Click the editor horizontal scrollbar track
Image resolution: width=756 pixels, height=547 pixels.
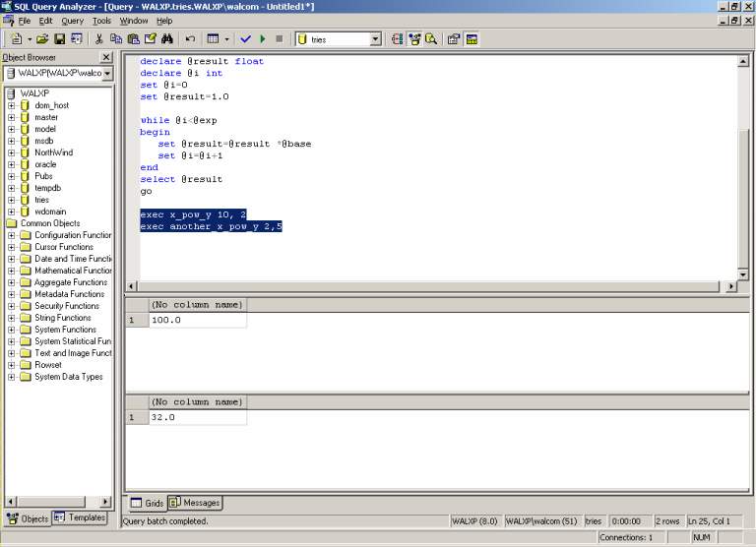click(429, 286)
